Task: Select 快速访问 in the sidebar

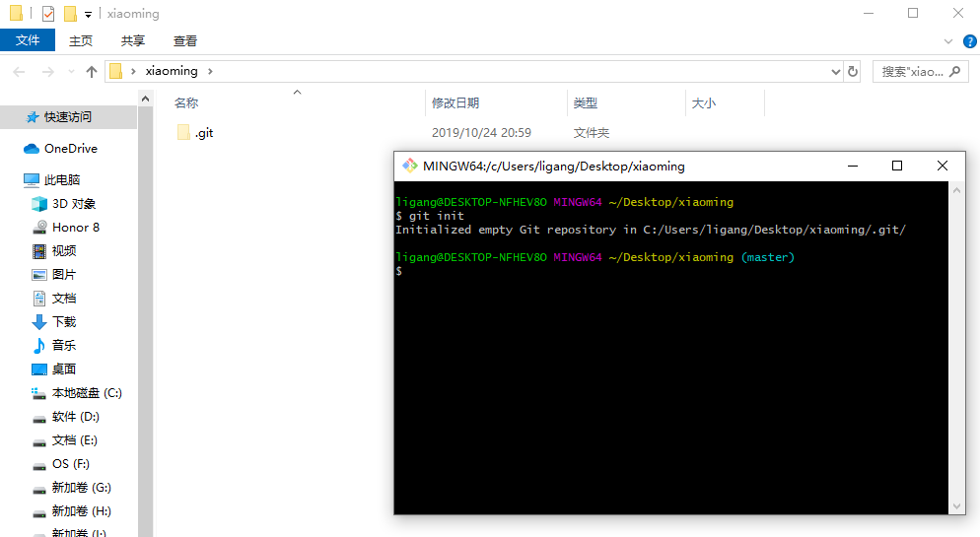Action: 68,117
